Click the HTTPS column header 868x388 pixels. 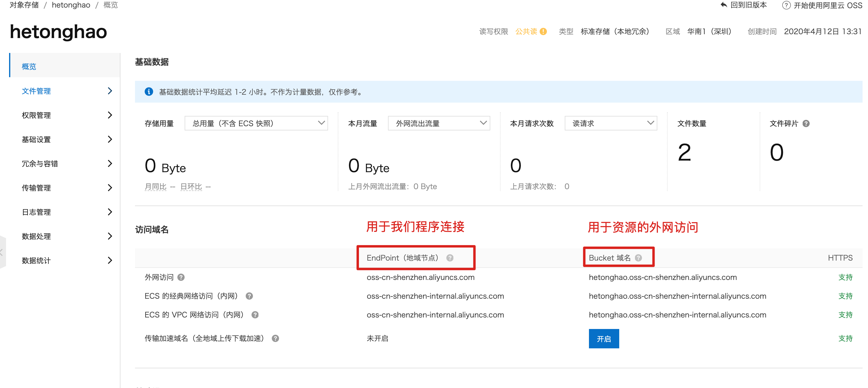tap(840, 258)
